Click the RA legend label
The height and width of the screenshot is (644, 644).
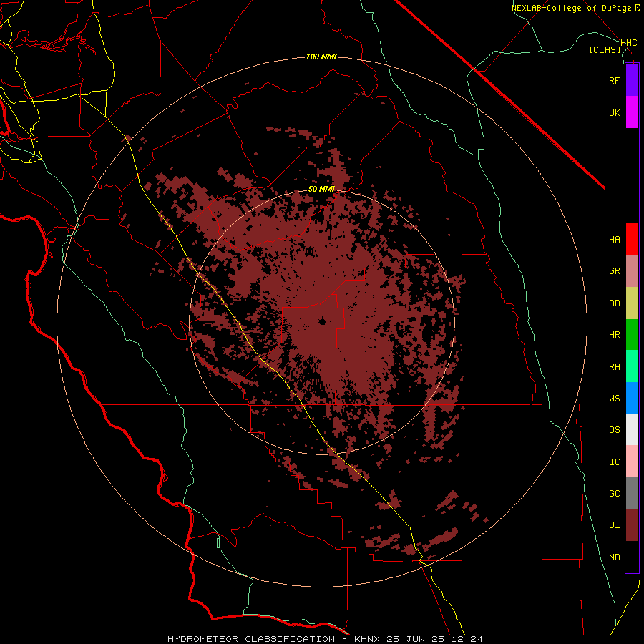click(614, 367)
